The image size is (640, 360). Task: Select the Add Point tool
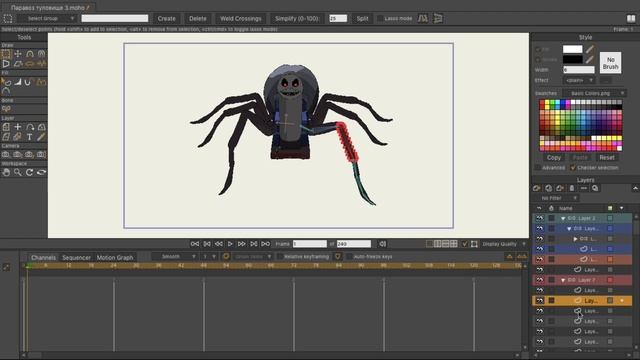tap(30, 54)
